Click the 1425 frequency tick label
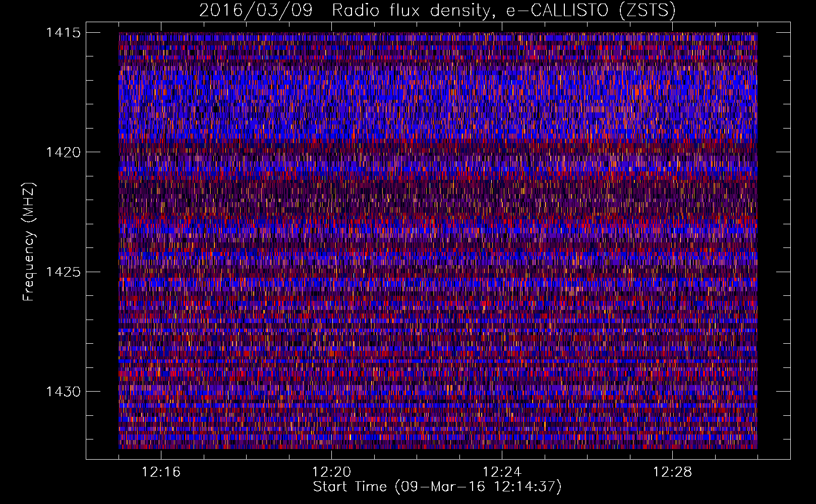 63,272
